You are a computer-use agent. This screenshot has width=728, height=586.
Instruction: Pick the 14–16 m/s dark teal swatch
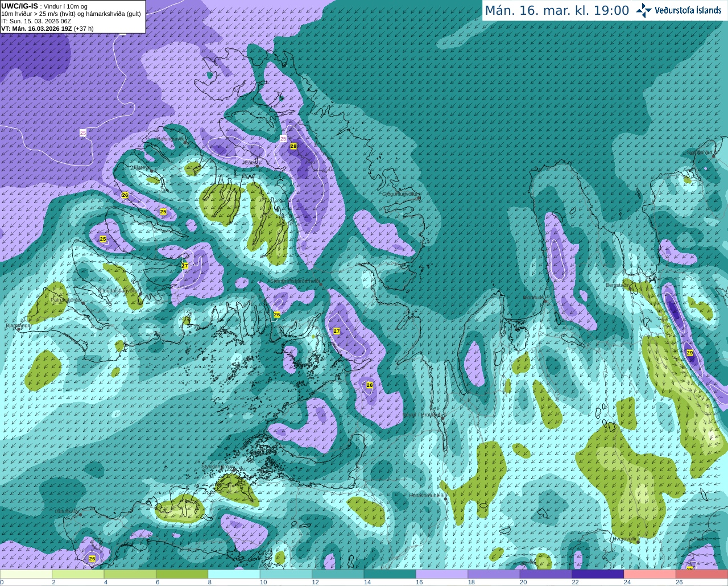click(390, 574)
